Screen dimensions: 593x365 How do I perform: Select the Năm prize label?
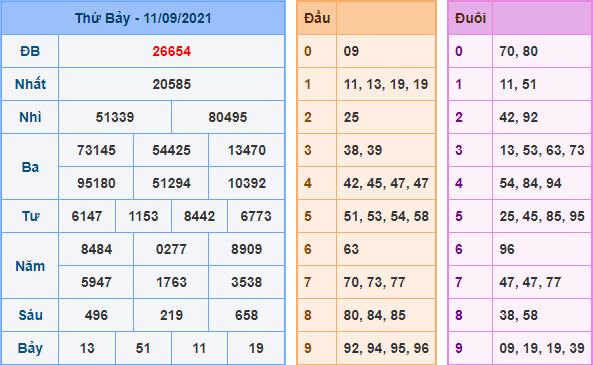[x=30, y=266]
